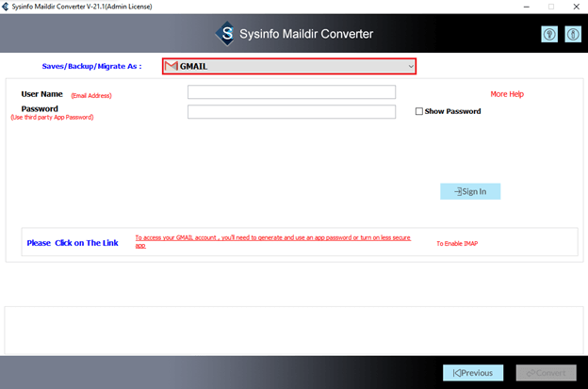Click the greyed-out Convert button
Viewport: 588px width, 389px height.
pyautogui.click(x=546, y=373)
